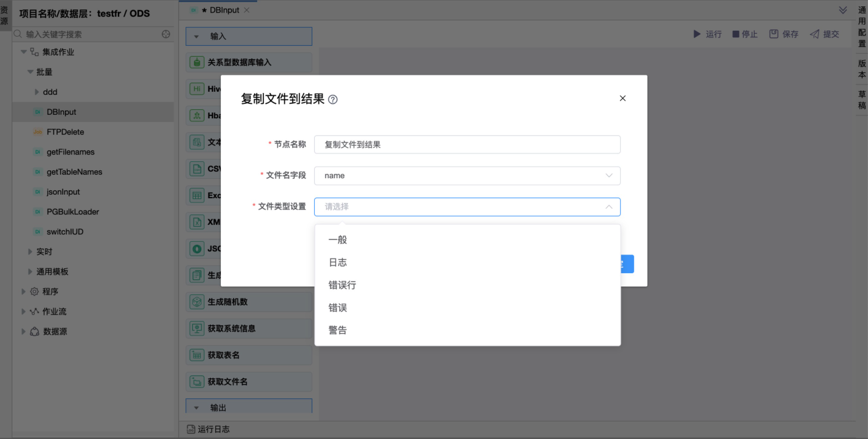Viewport: 868px width, 439px height.
Task: Choose 错误行 option in dropdown
Action: pos(342,285)
